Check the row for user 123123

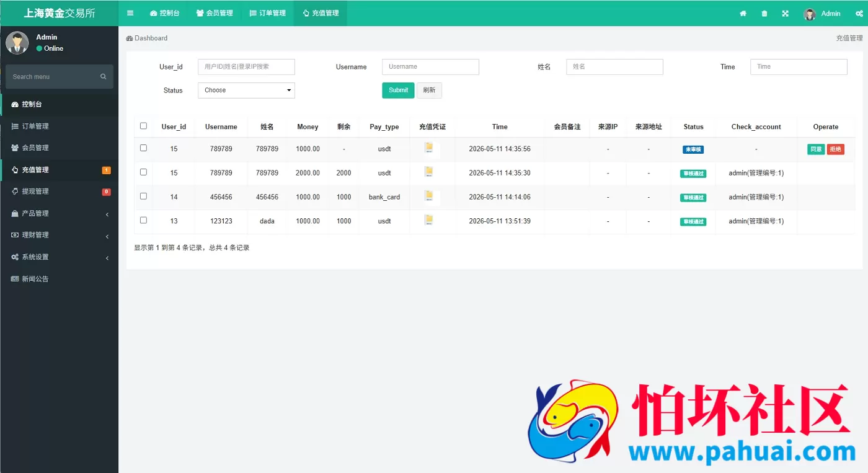pyautogui.click(x=143, y=220)
